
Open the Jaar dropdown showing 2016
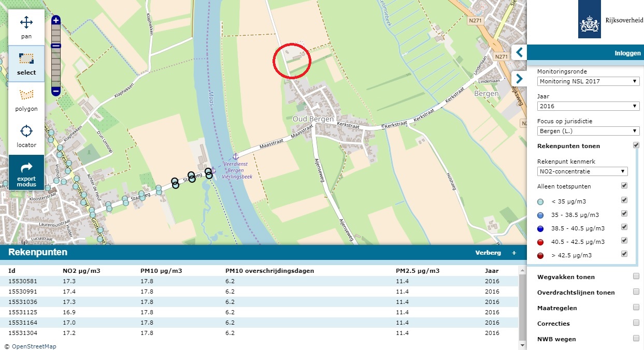pos(588,106)
